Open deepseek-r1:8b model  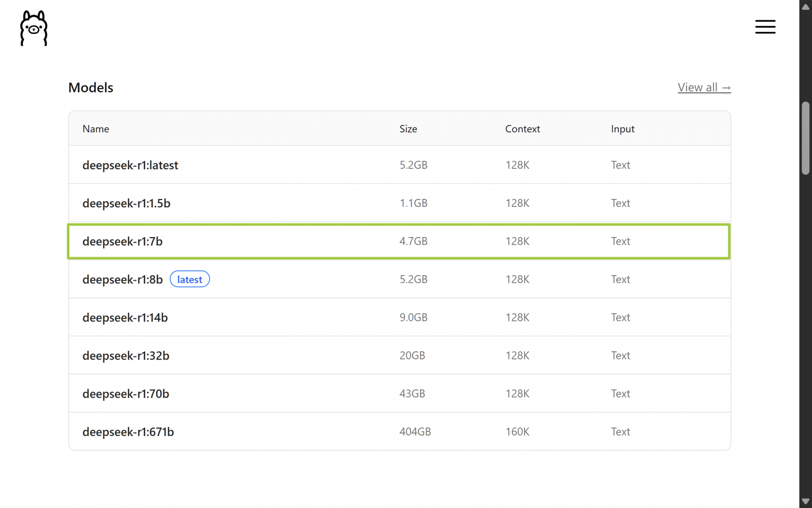click(x=122, y=279)
